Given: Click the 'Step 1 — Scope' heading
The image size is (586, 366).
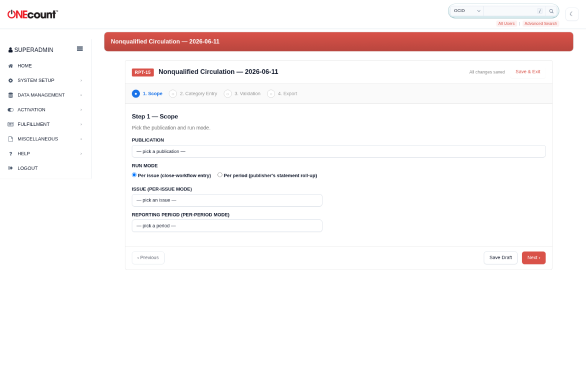Looking at the screenshot, I should click(155, 117).
